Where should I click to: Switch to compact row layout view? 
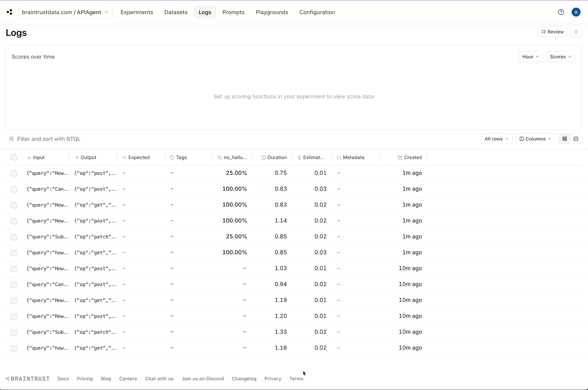point(565,139)
